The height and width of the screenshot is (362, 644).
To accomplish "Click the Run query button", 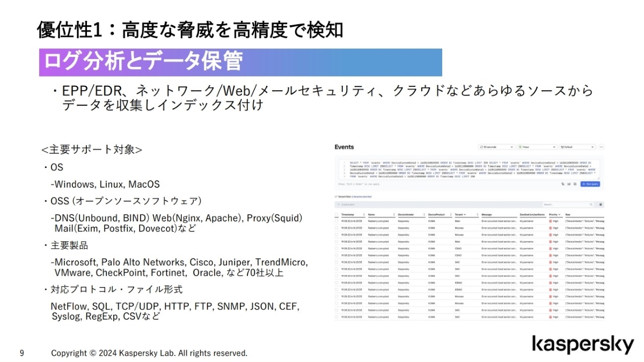I will tap(590, 184).
